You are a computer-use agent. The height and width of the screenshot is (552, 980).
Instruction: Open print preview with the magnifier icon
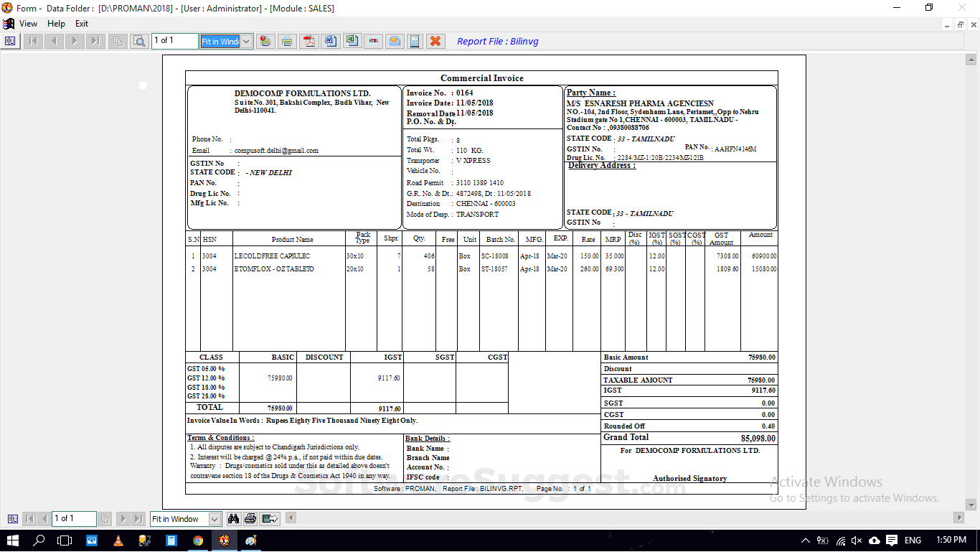(x=139, y=41)
